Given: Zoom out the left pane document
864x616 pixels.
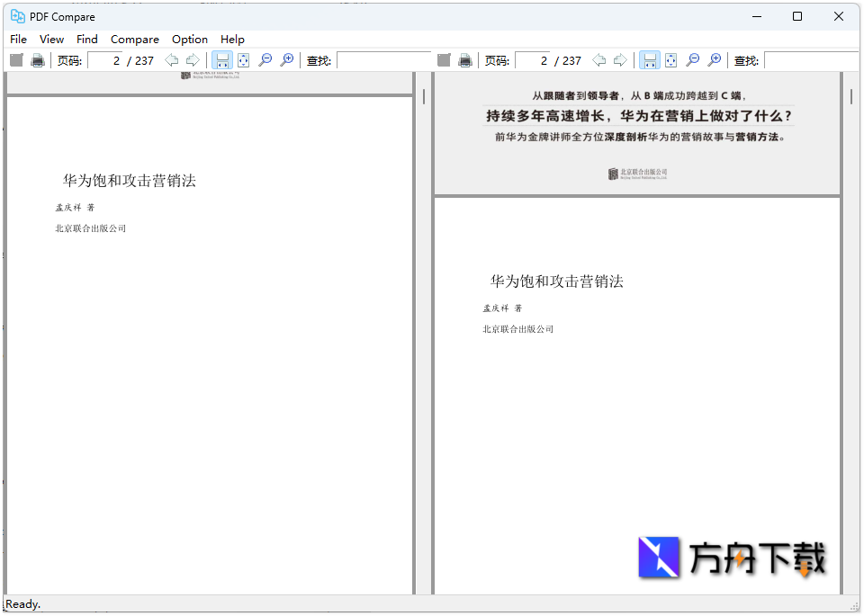Looking at the screenshot, I should [265, 60].
